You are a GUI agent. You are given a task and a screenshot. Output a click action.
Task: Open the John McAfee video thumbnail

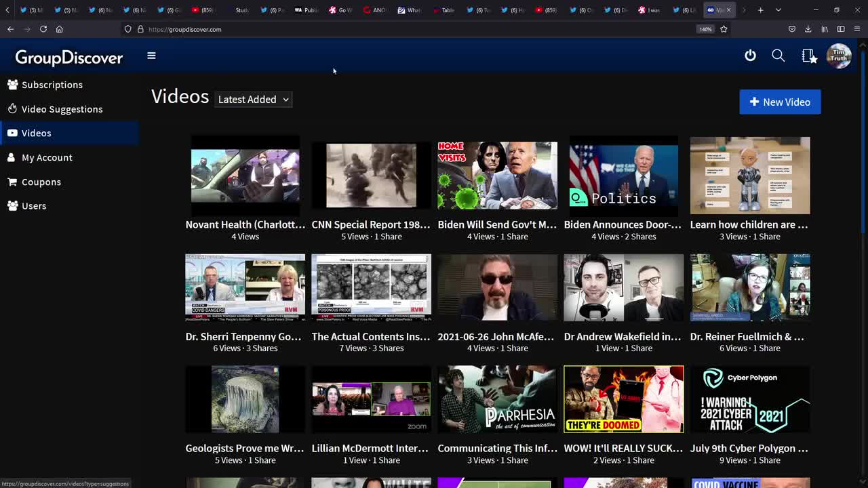point(497,287)
